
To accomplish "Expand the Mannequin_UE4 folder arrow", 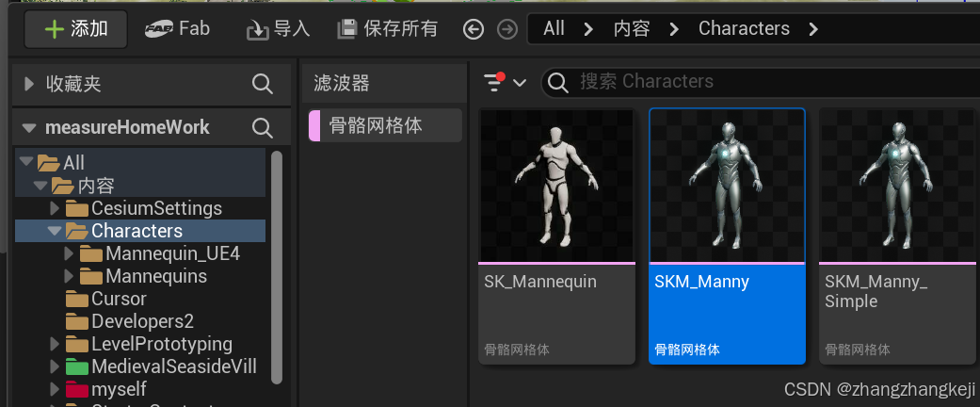I will (x=69, y=253).
